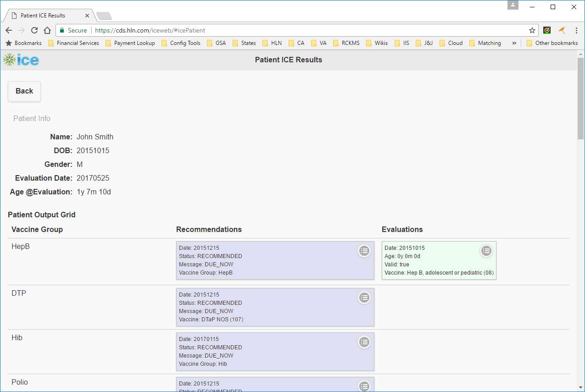
Task: Bookmark this page with the star icon
Action: click(532, 30)
